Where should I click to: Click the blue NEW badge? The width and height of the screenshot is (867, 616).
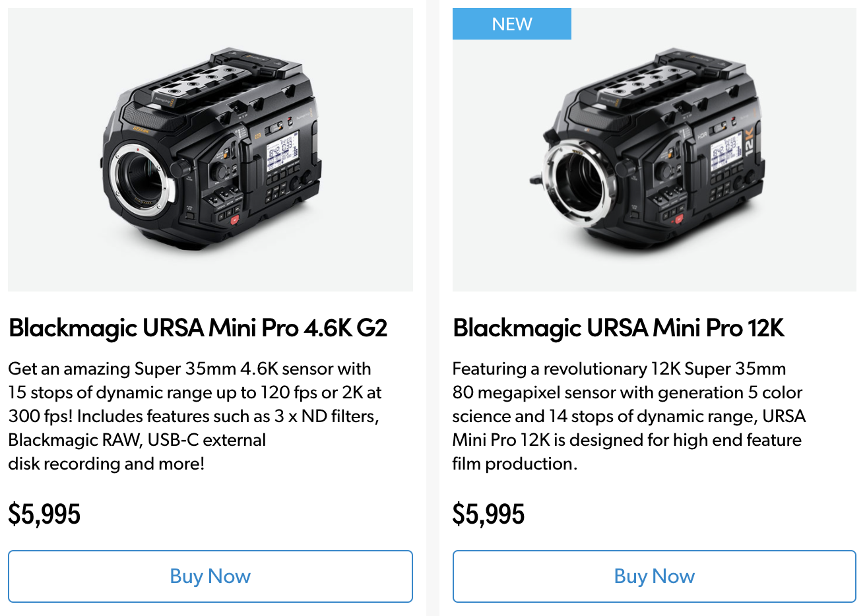point(511,24)
